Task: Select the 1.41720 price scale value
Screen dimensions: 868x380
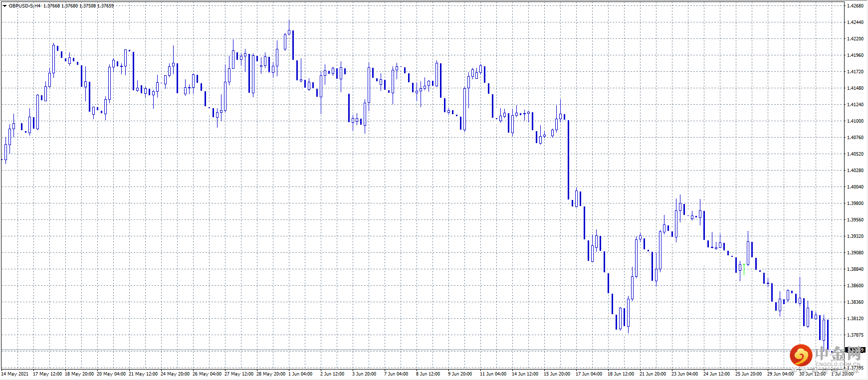Action: coord(855,72)
